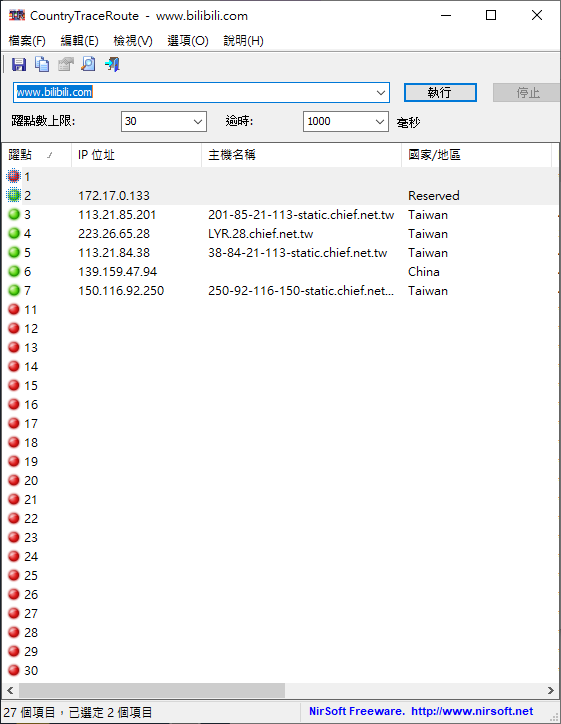This screenshot has width=561, height=724.
Task: Open the 檢視(V) menu
Action: coord(133,41)
